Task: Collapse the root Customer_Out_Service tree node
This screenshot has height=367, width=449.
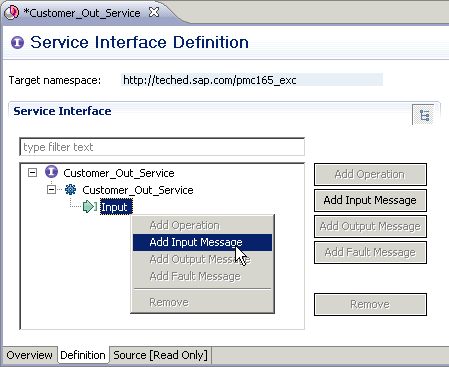Action: (32, 172)
